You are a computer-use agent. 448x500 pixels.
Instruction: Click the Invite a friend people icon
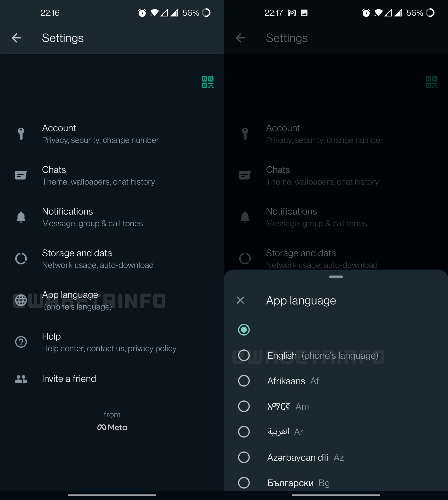coord(21,379)
